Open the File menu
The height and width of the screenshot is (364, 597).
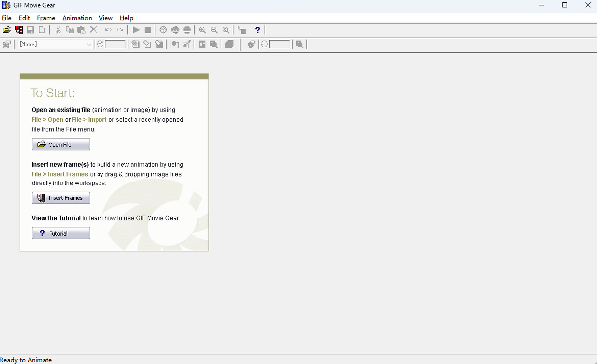point(6,18)
